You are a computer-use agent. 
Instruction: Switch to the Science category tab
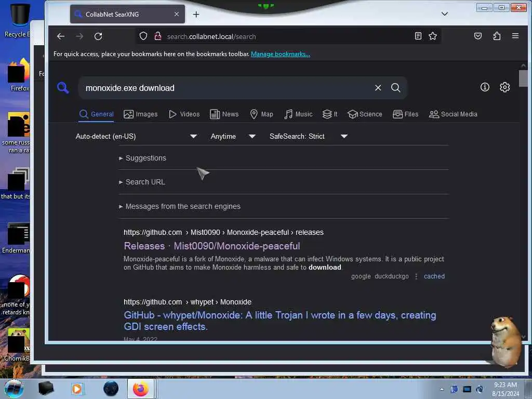coord(365,114)
